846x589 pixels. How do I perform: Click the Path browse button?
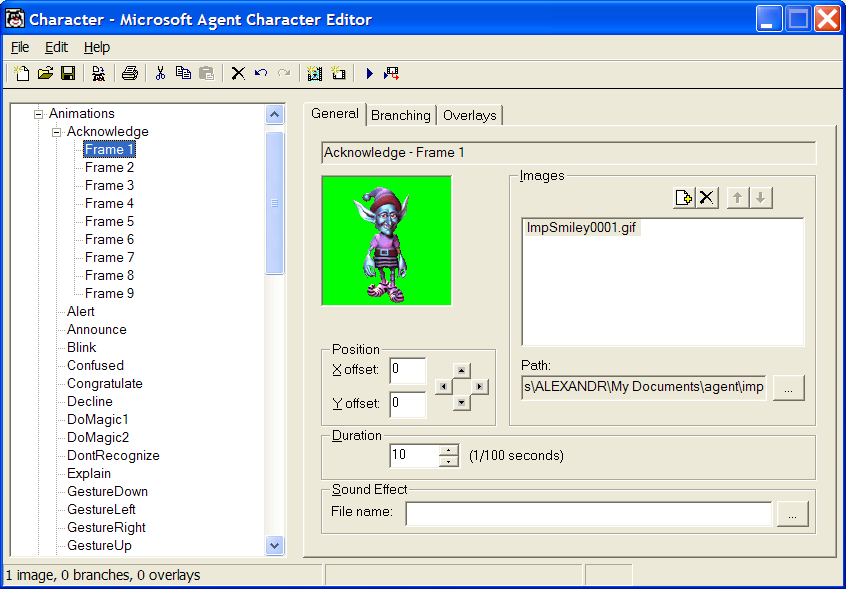click(788, 387)
